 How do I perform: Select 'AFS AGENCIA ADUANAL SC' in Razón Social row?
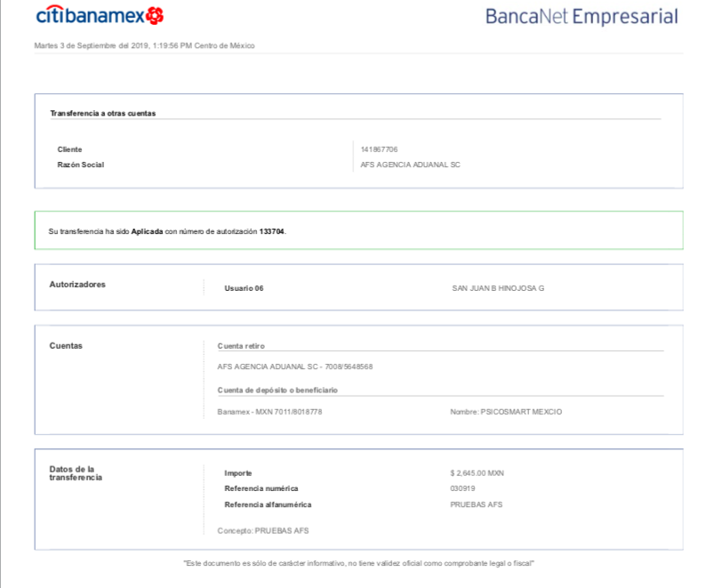coord(410,165)
